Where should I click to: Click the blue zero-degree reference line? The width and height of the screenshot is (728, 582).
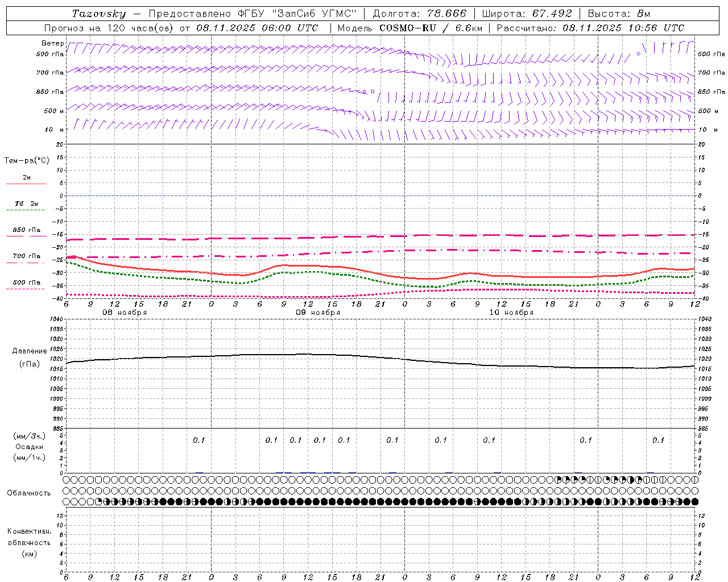(380, 196)
